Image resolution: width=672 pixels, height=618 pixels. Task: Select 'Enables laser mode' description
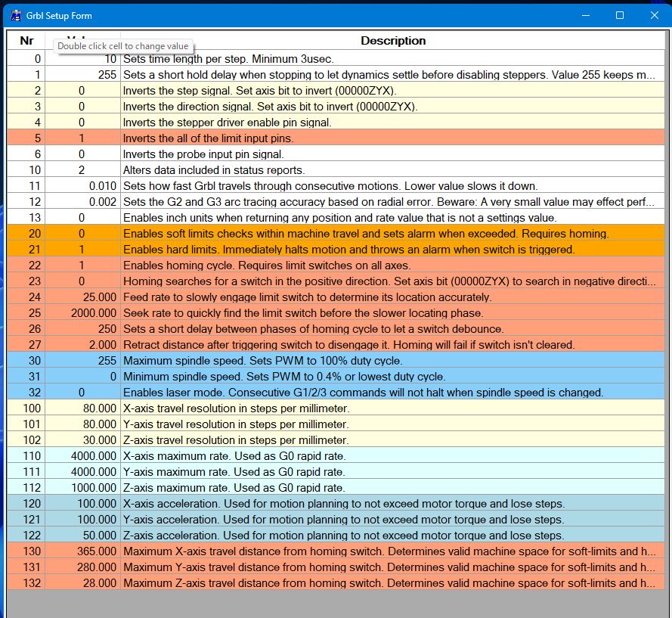[x=392, y=392]
